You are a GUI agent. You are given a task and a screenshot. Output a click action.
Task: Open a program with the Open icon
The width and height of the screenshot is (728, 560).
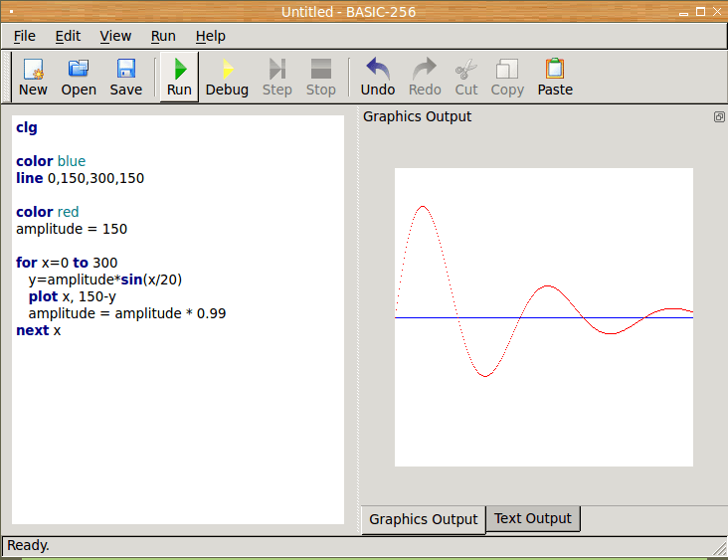(x=79, y=77)
